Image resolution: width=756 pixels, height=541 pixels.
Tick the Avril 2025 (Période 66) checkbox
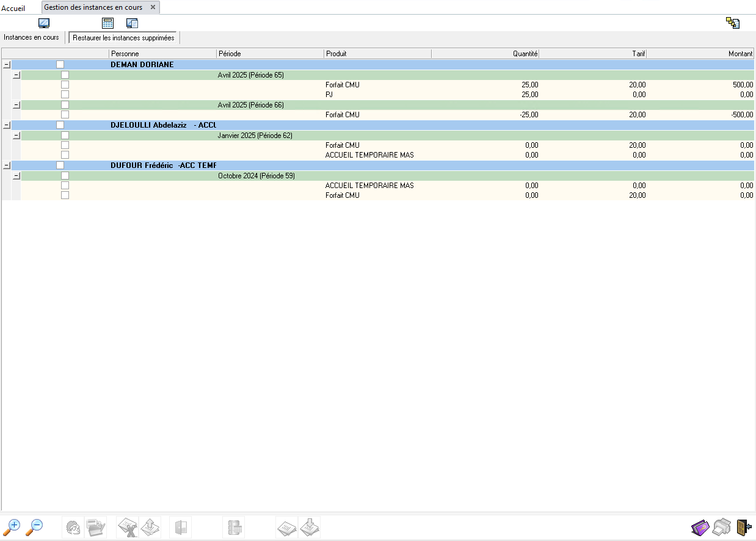click(x=65, y=105)
